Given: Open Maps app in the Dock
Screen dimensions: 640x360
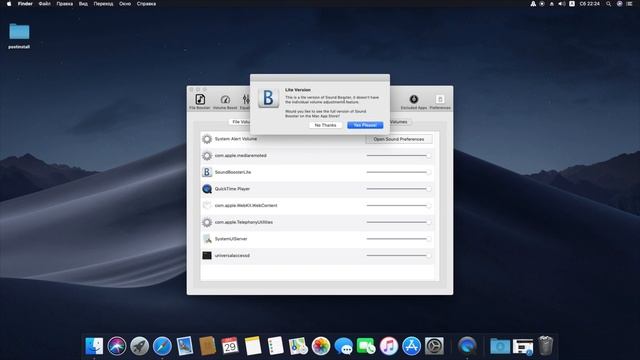Looking at the screenshot, I should point(298,346).
